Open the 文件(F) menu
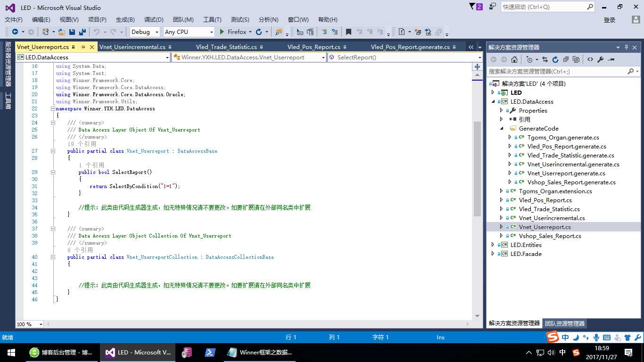 click(14, 20)
